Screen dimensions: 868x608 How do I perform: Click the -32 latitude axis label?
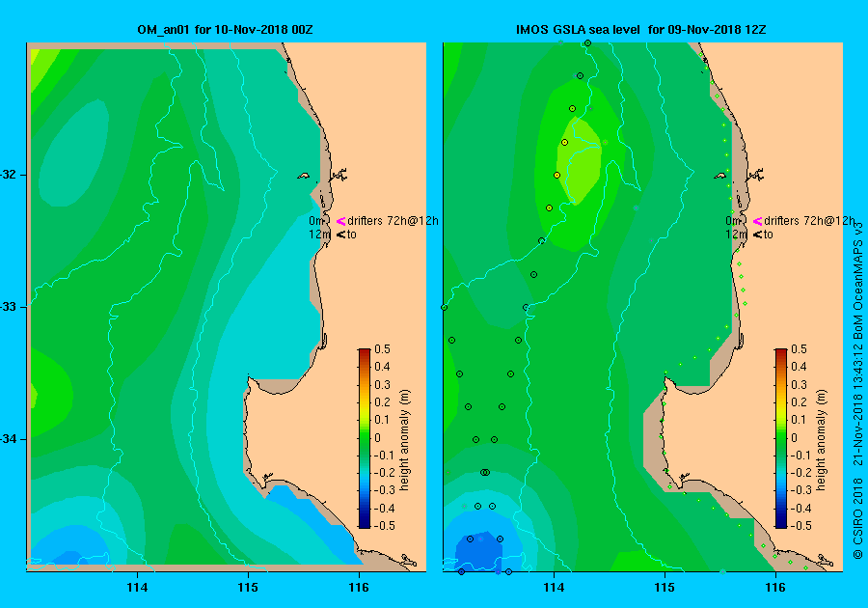(9, 175)
